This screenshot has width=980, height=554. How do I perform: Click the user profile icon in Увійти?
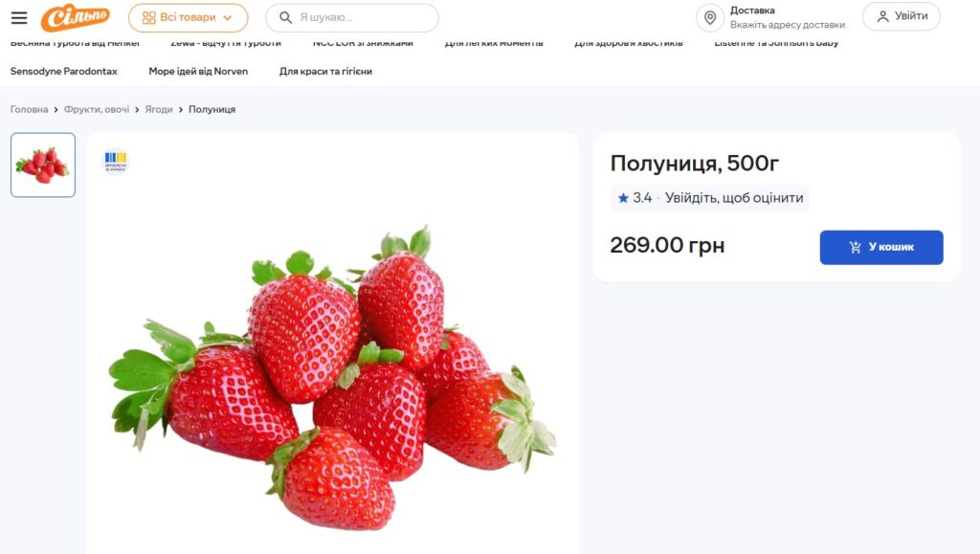click(x=882, y=16)
